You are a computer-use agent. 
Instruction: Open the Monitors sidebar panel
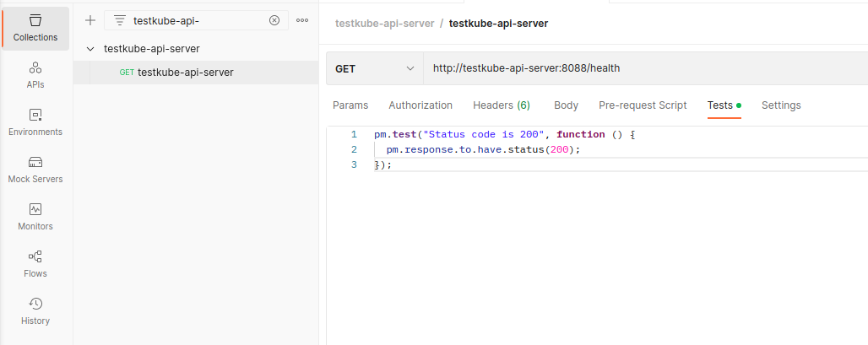click(x=35, y=217)
